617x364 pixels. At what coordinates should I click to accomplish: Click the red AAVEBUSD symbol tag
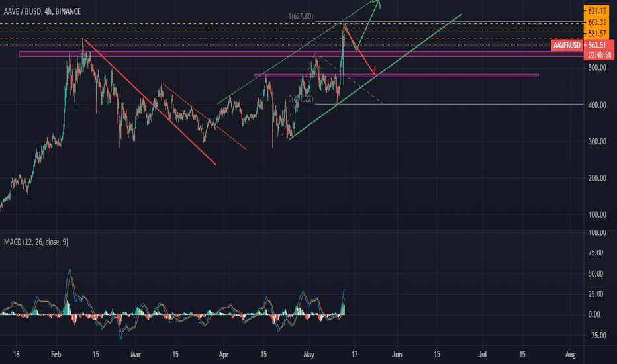tap(567, 45)
